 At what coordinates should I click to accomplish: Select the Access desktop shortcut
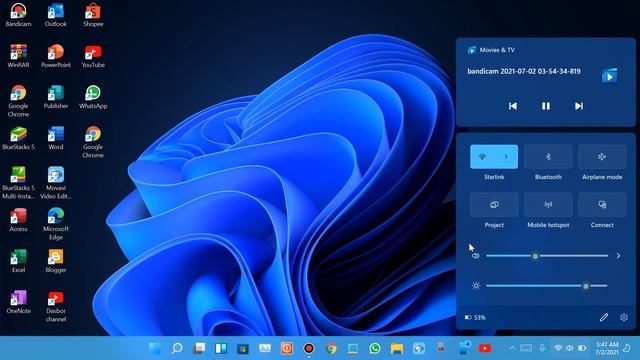point(18,220)
